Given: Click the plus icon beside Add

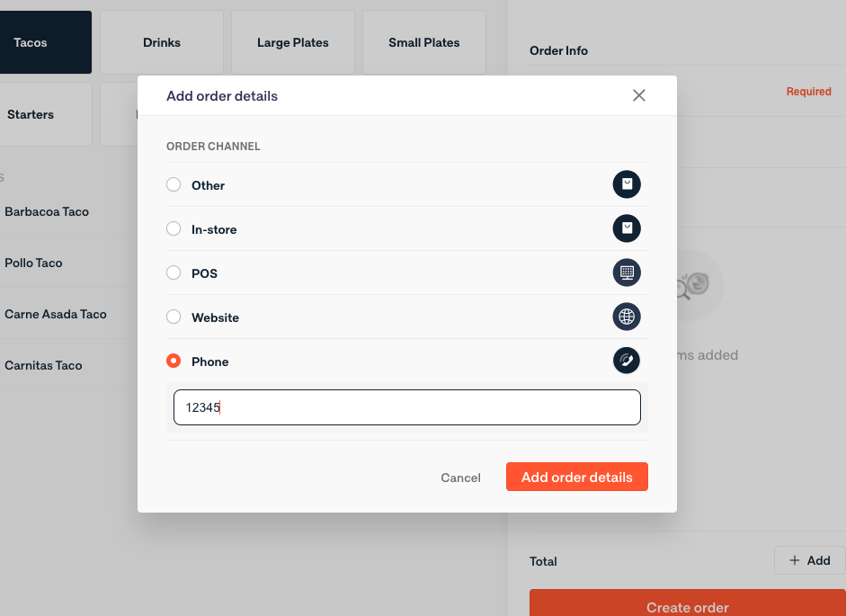Looking at the screenshot, I should pos(794,560).
